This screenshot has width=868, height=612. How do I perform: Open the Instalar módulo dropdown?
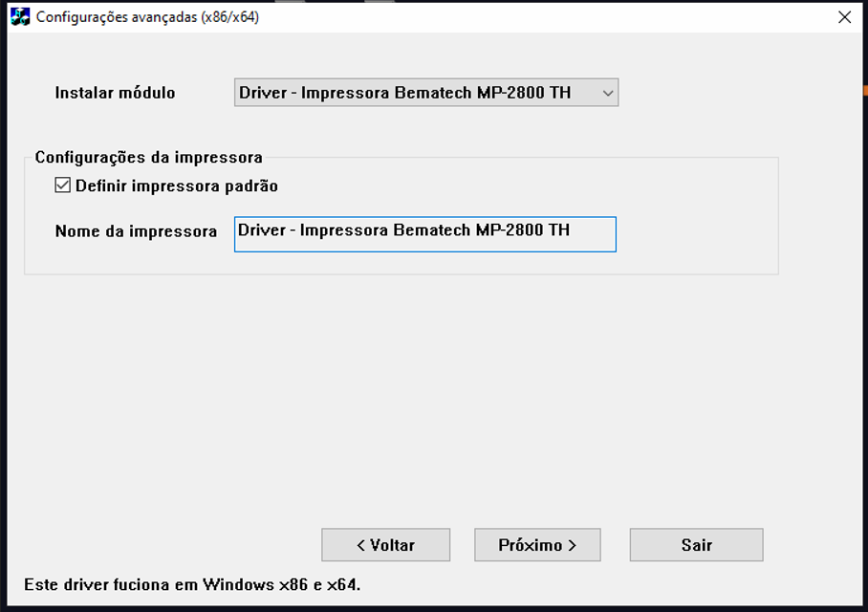coord(426,93)
